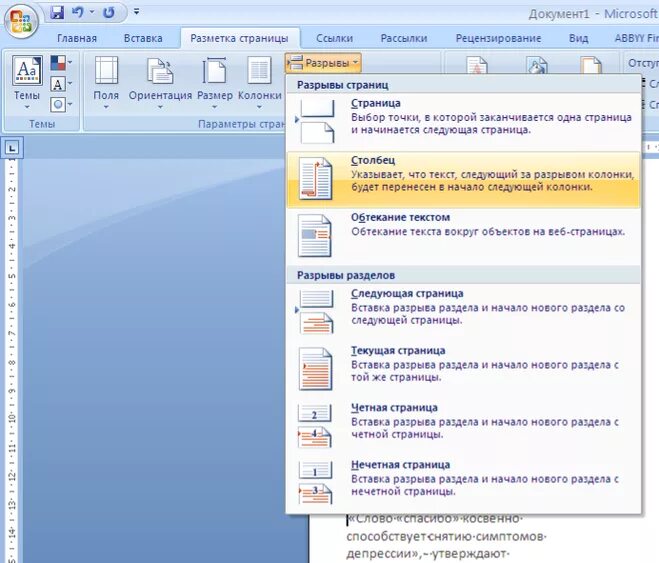Image resolution: width=659 pixels, height=563 pixels.
Task: Open theme effects dropdown
Action: (61, 104)
